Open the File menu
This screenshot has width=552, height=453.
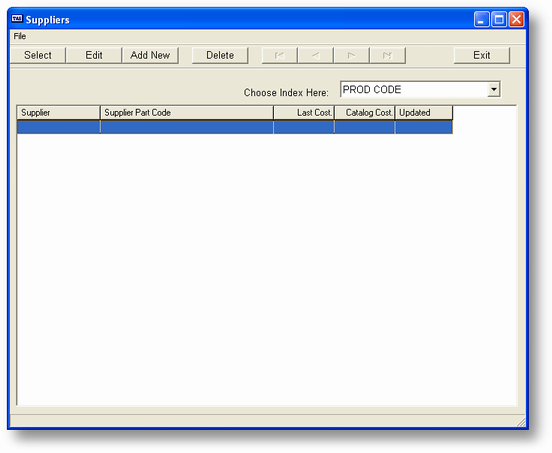tap(20, 36)
